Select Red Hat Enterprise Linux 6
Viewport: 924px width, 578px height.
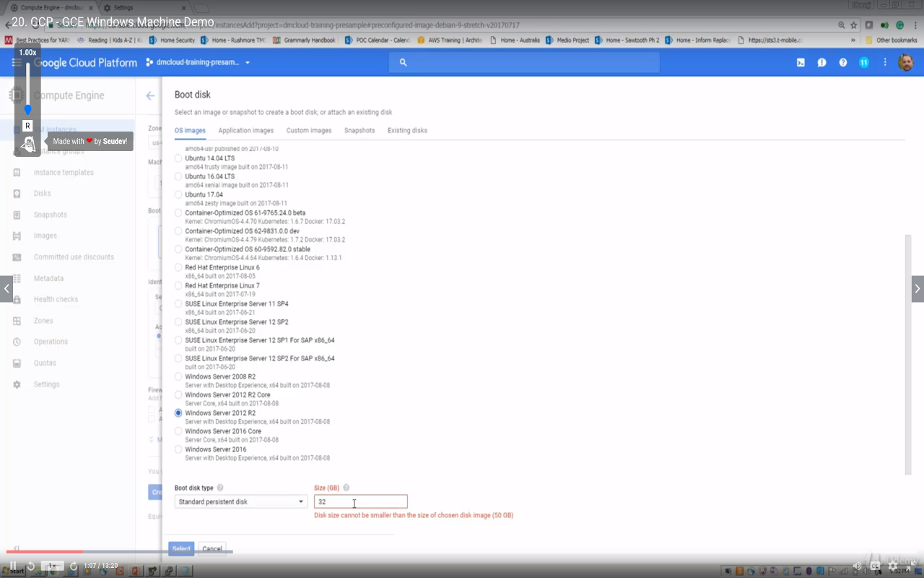pos(178,267)
